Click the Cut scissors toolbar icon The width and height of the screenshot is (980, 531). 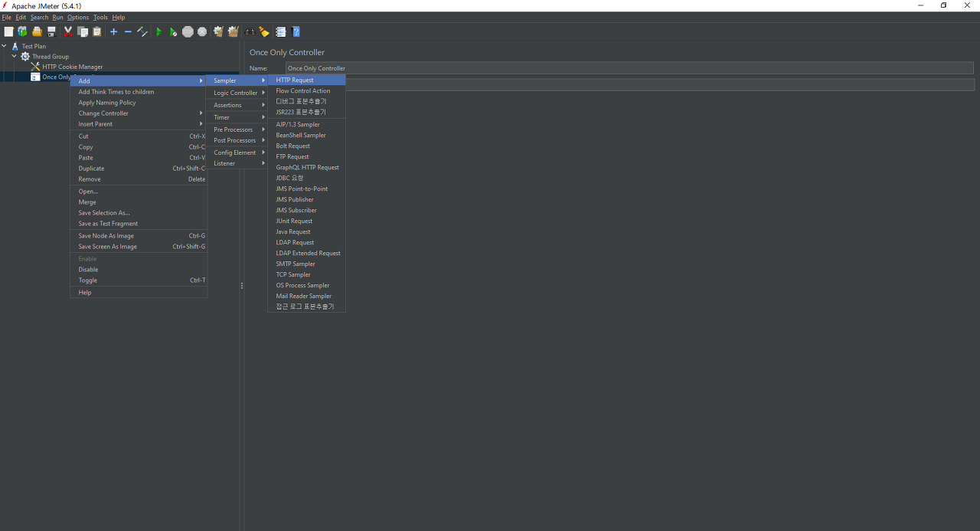pyautogui.click(x=68, y=31)
